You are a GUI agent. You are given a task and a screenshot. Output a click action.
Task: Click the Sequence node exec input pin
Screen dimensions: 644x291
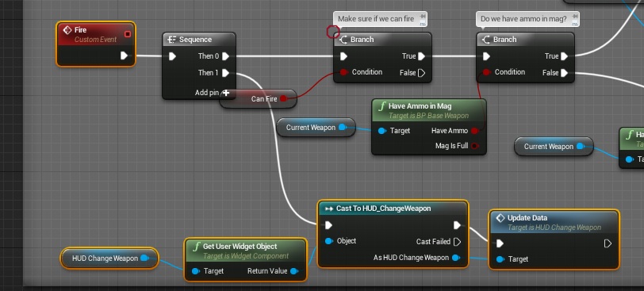[x=173, y=56]
